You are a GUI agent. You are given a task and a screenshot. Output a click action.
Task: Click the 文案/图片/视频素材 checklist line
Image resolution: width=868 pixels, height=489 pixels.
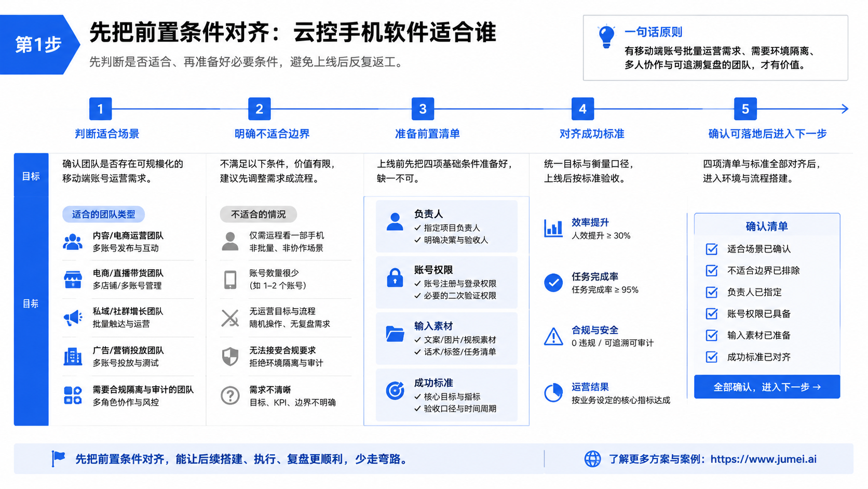pos(455,340)
